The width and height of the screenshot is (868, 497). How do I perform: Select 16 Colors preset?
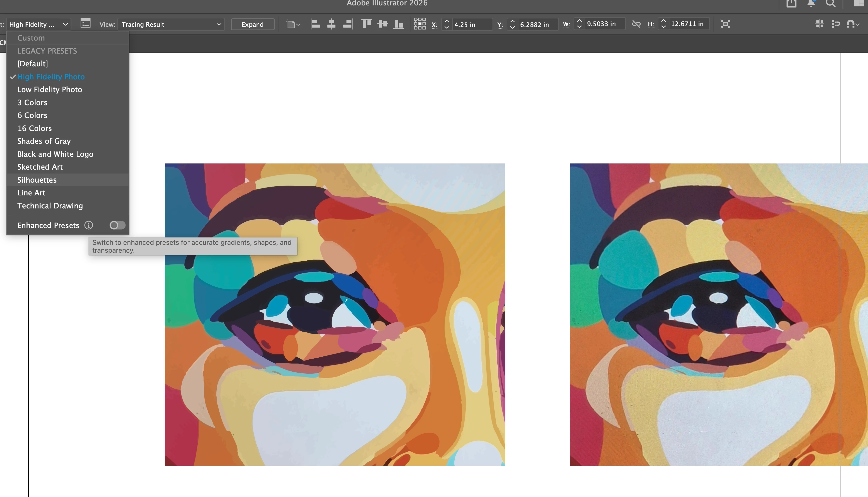point(34,128)
